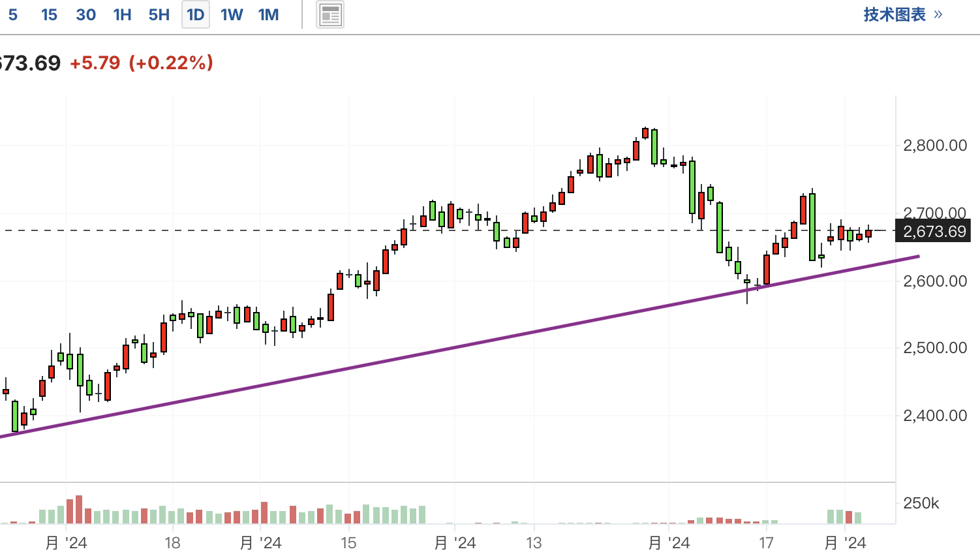Click the date label 17 on time axis
The height and width of the screenshot is (560, 980).
click(766, 543)
